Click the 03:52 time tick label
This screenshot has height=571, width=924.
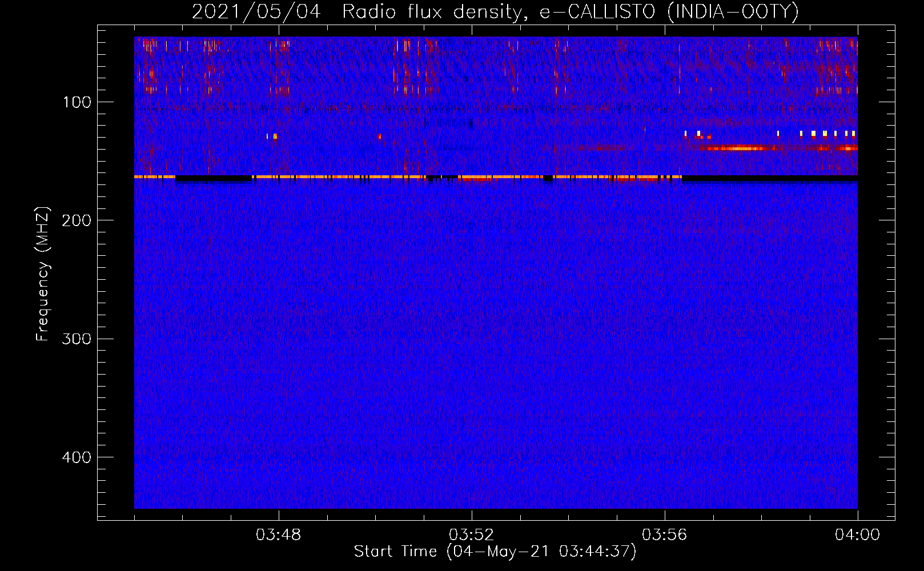click(x=472, y=535)
